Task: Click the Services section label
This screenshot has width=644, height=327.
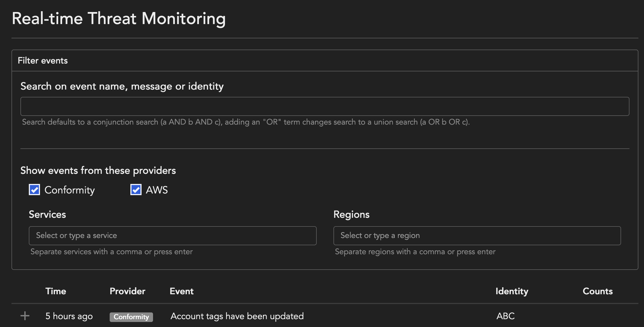Action: 47,214
